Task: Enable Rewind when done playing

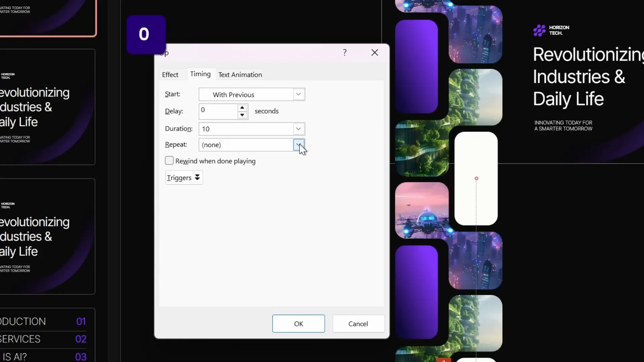Action: coord(169,161)
